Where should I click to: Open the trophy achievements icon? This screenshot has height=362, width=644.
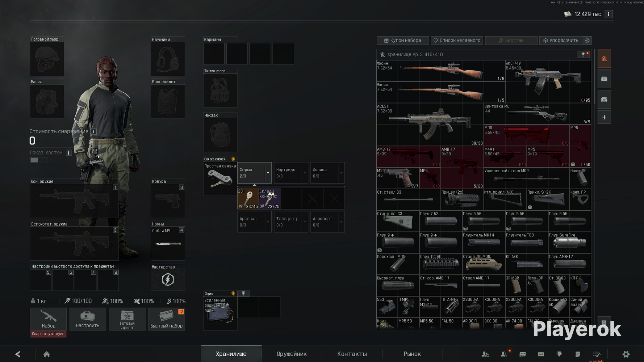coord(559,354)
